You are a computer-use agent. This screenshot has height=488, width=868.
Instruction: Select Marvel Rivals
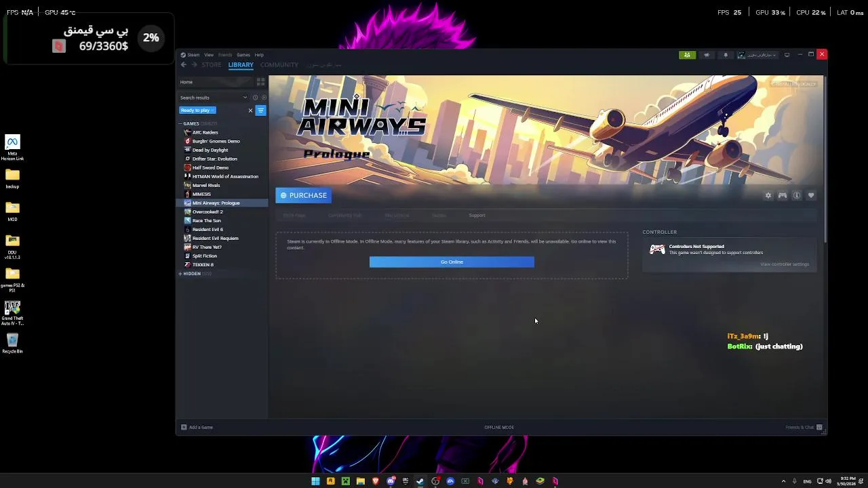(222, 185)
